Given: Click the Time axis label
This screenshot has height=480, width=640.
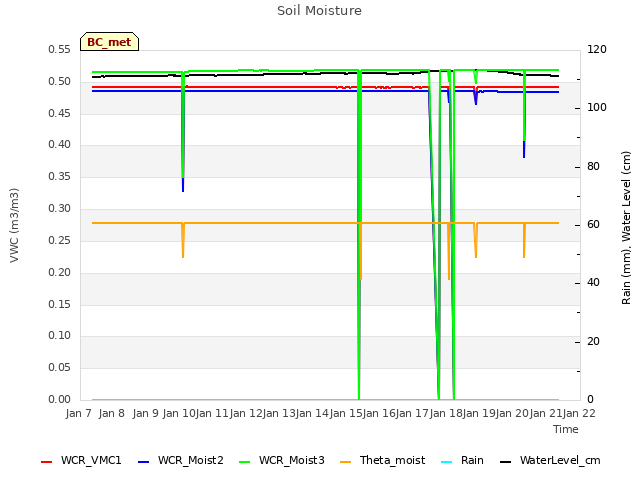Looking at the screenshot, I should [x=566, y=429].
